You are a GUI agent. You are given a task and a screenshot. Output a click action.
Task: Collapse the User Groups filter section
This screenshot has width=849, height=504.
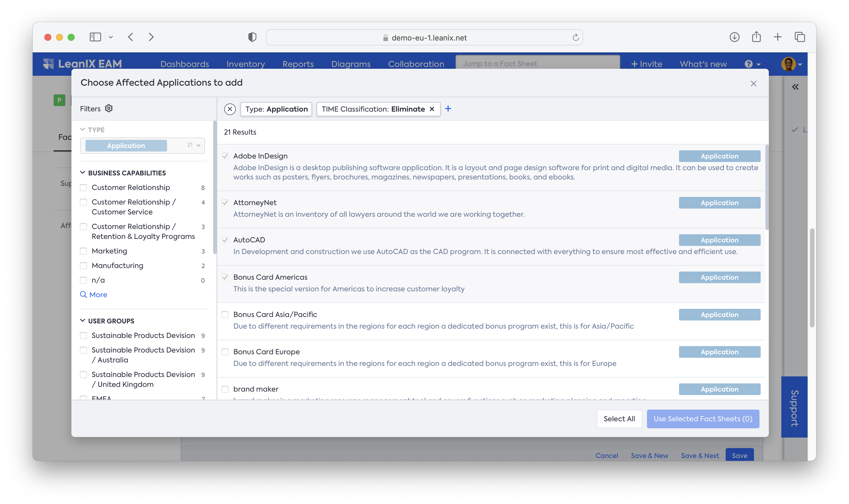(x=83, y=320)
